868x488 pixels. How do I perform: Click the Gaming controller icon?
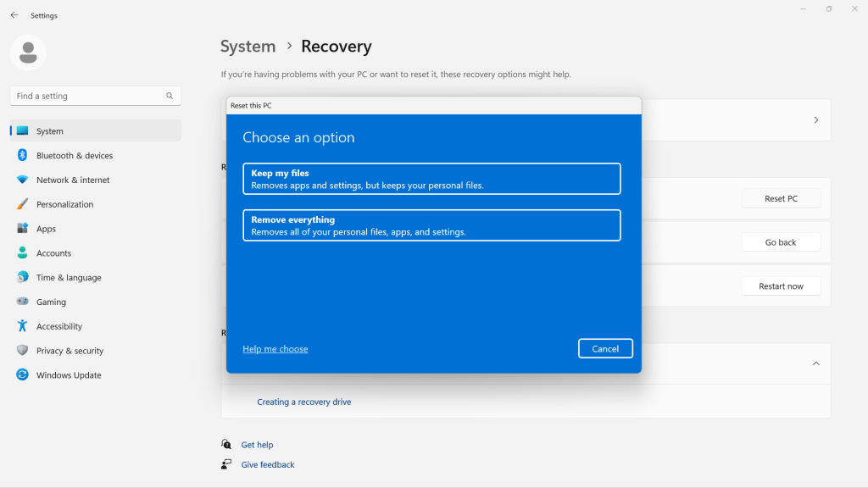tap(22, 301)
